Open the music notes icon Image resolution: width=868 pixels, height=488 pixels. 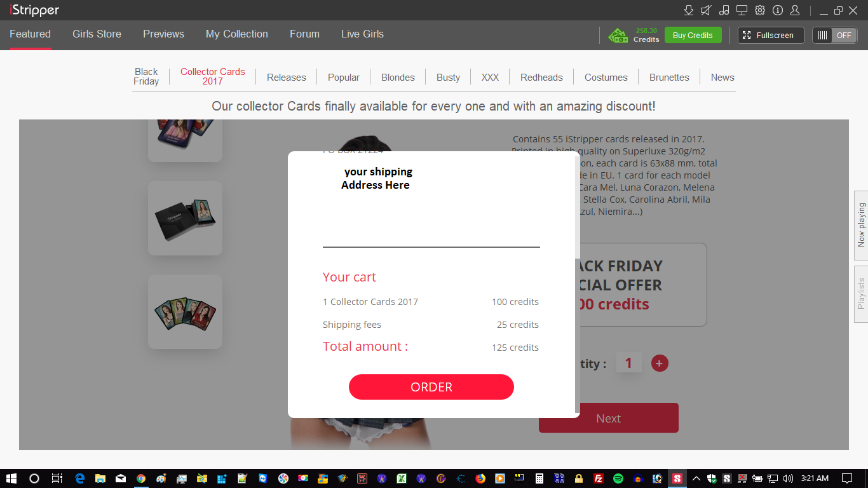coord(724,10)
